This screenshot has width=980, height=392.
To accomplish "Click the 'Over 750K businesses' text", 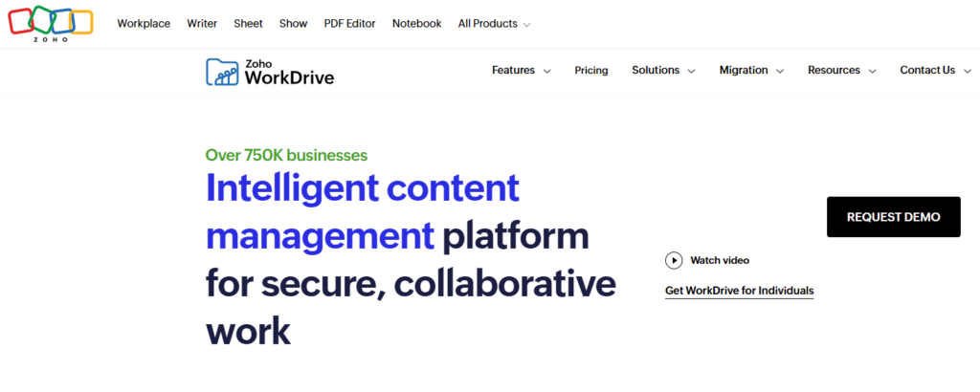I will [x=286, y=155].
